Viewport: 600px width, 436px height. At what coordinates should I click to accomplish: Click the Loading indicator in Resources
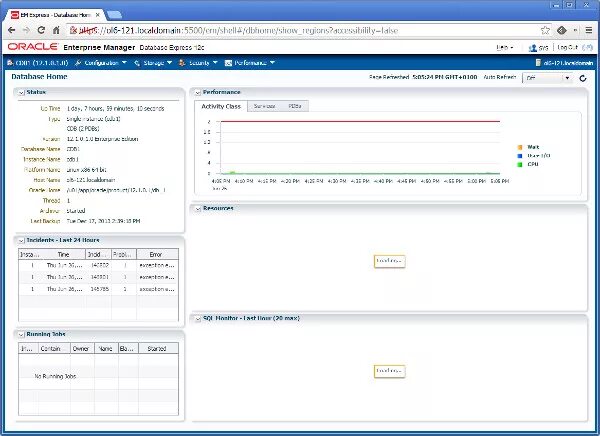pos(389,261)
